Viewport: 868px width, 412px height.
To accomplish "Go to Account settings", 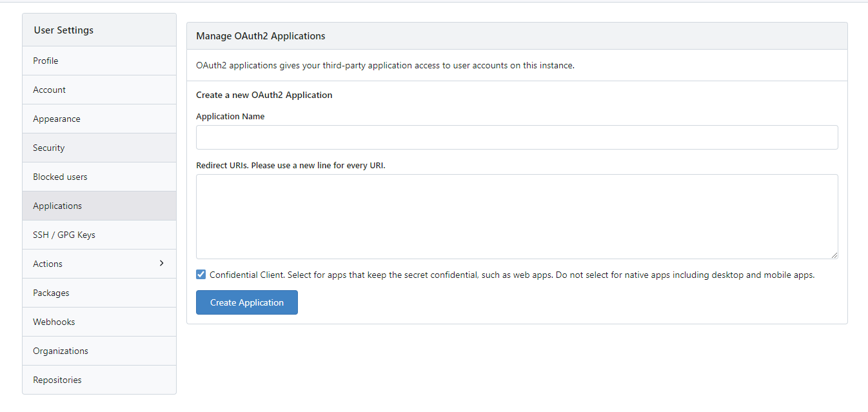I will [x=50, y=90].
